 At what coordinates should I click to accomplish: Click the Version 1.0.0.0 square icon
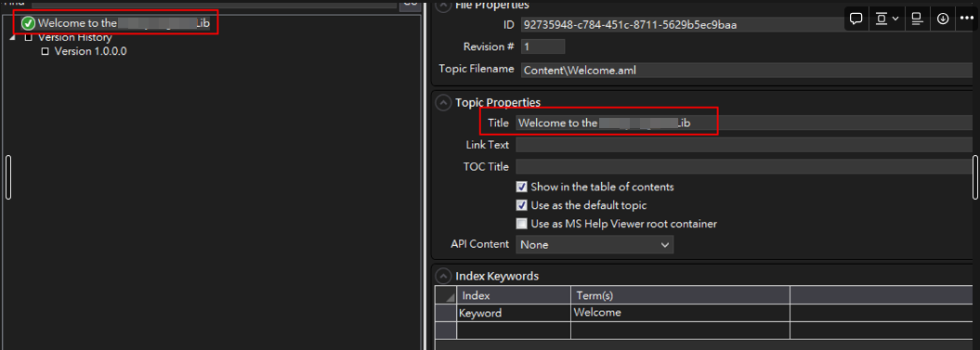click(x=45, y=51)
